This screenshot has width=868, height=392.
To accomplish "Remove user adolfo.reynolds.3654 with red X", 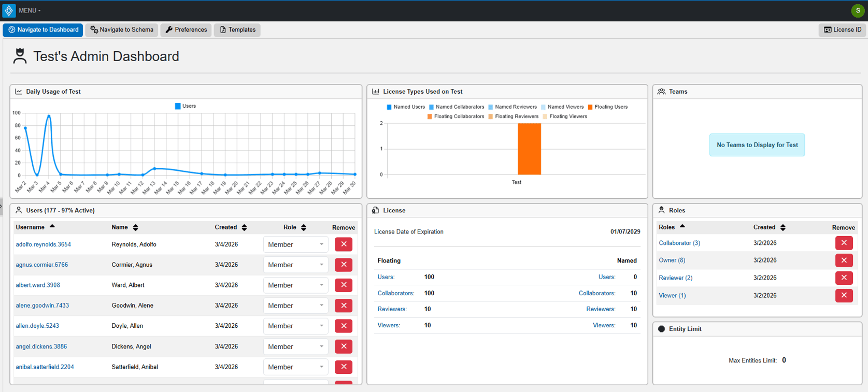I will 344,244.
